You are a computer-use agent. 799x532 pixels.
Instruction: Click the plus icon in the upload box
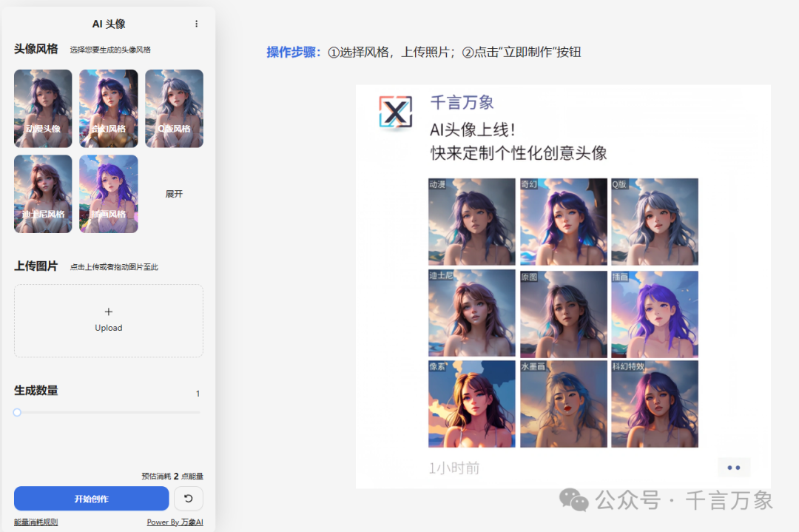(x=109, y=312)
